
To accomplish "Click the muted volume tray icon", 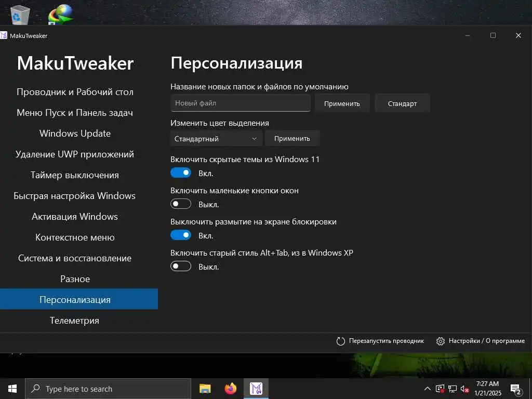I will coord(464,389).
